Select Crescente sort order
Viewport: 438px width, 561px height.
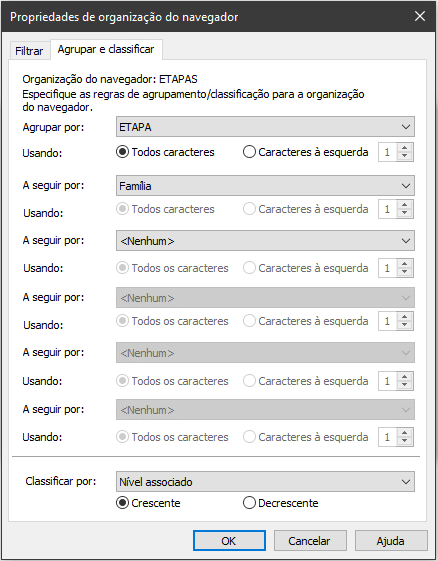148,503
